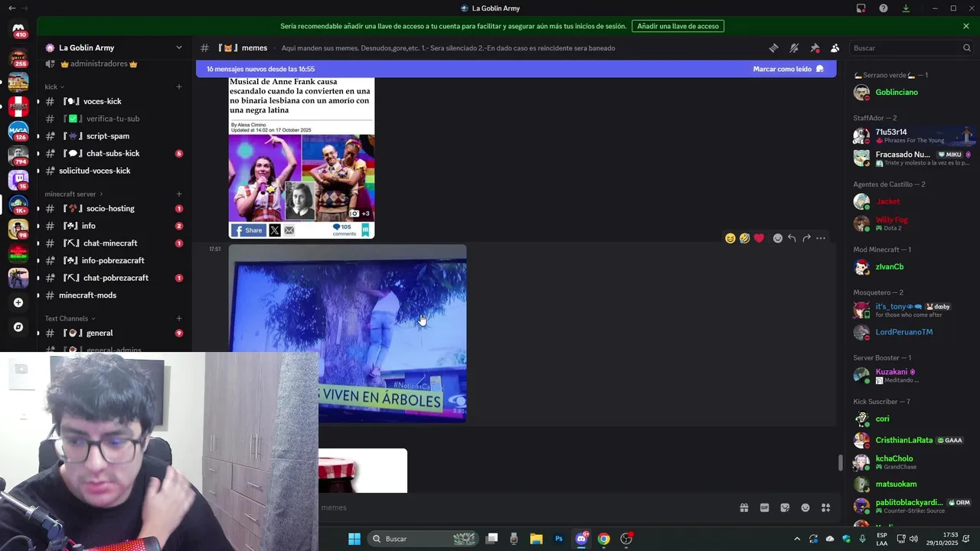Viewport: 980px width, 551px height.
Task: Open the VIVEN EN ÁRBOLES image
Action: [348, 333]
